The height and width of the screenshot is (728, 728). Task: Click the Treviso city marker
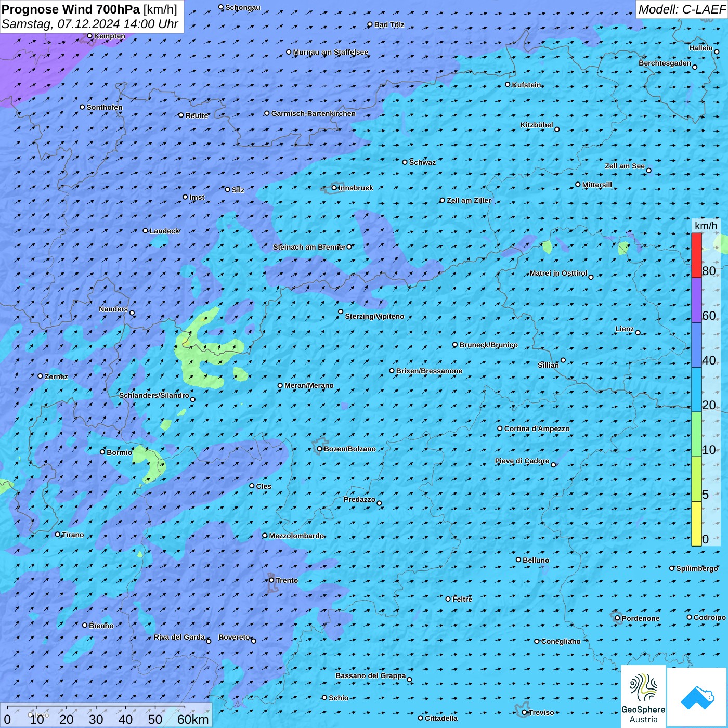coord(525,712)
